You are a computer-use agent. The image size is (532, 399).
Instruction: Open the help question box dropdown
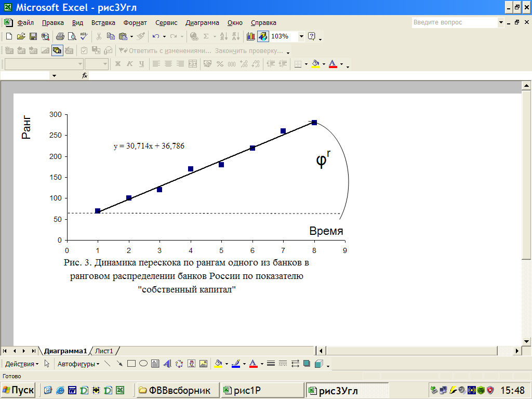[x=501, y=22]
